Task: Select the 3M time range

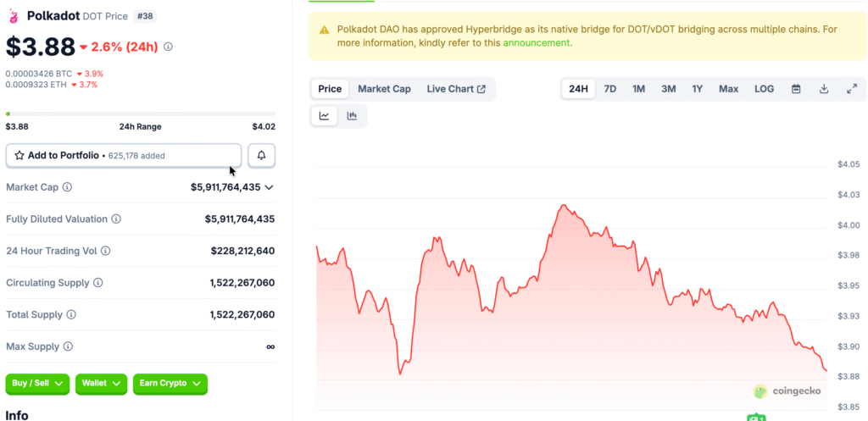Action: (668, 88)
